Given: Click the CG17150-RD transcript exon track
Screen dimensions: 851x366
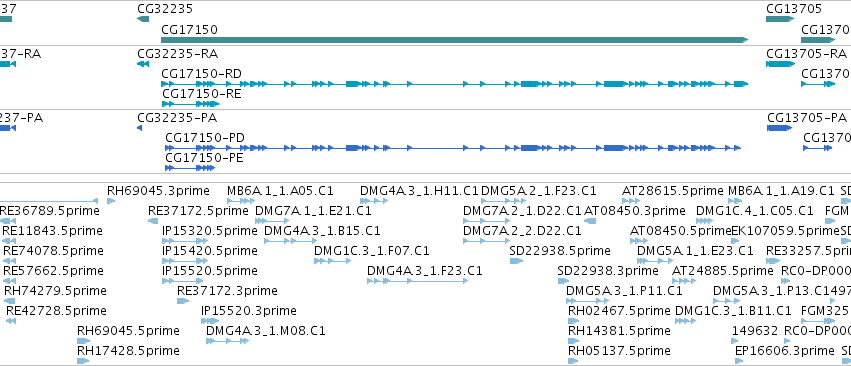Looking at the screenshot, I should [x=455, y=84].
